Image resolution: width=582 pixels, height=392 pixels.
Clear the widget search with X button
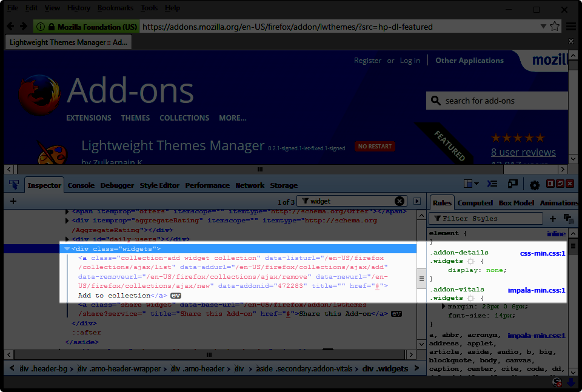click(x=400, y=201)
